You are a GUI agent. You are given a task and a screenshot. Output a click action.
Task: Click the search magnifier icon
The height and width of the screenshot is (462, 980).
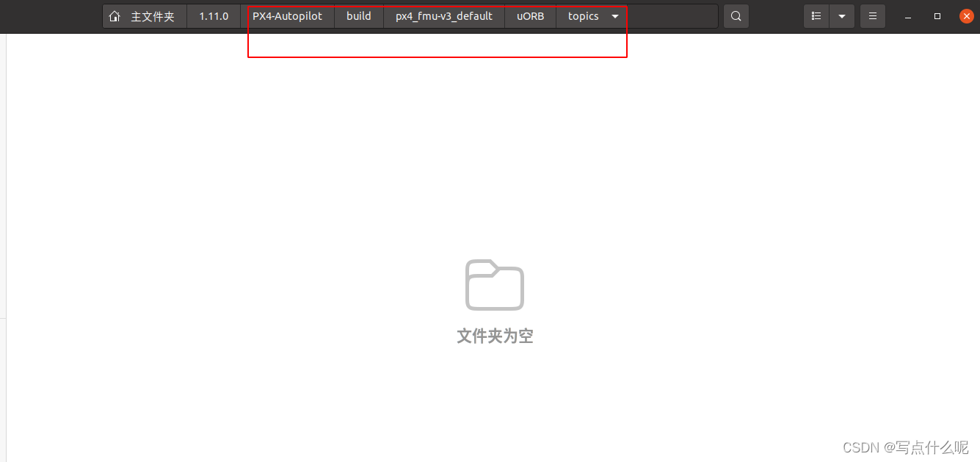tap(736, 16)
